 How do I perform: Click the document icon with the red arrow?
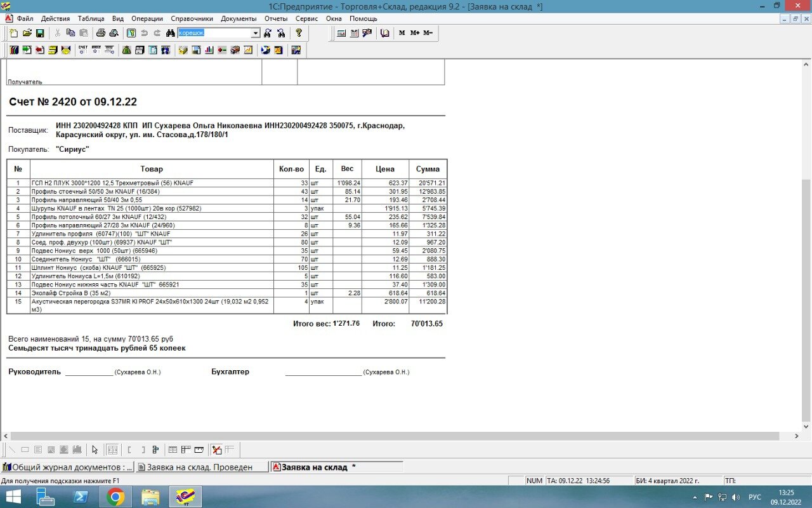click(40, 50)
